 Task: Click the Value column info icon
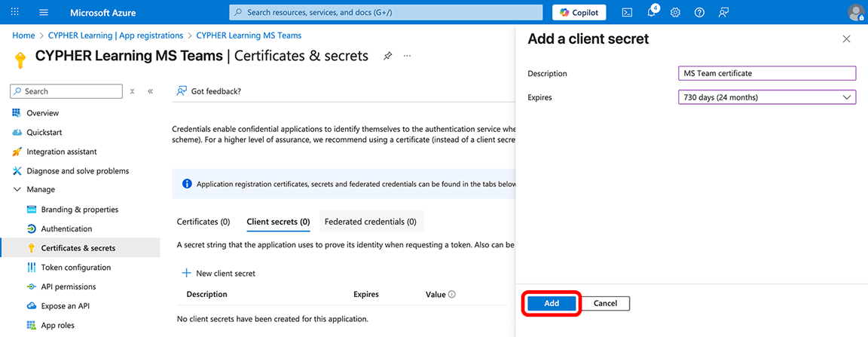pos(452,294)
